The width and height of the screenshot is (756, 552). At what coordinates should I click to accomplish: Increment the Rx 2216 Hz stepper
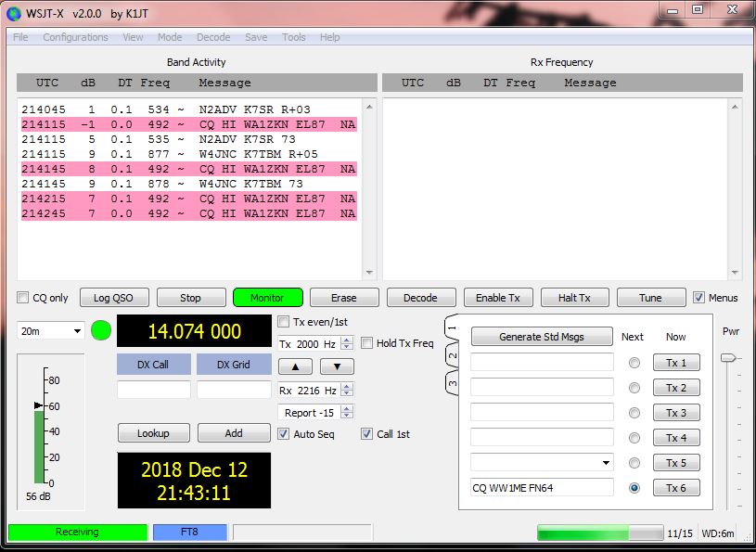(345, 385)
